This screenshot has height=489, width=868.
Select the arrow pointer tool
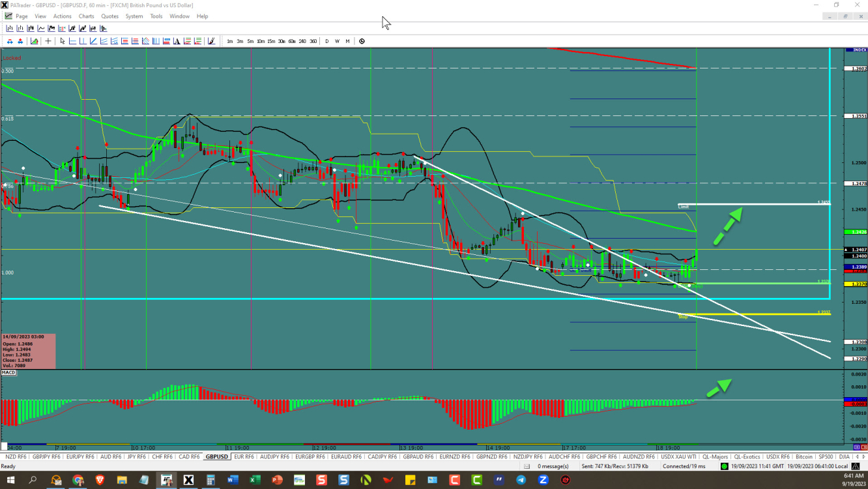pos(63,41)
